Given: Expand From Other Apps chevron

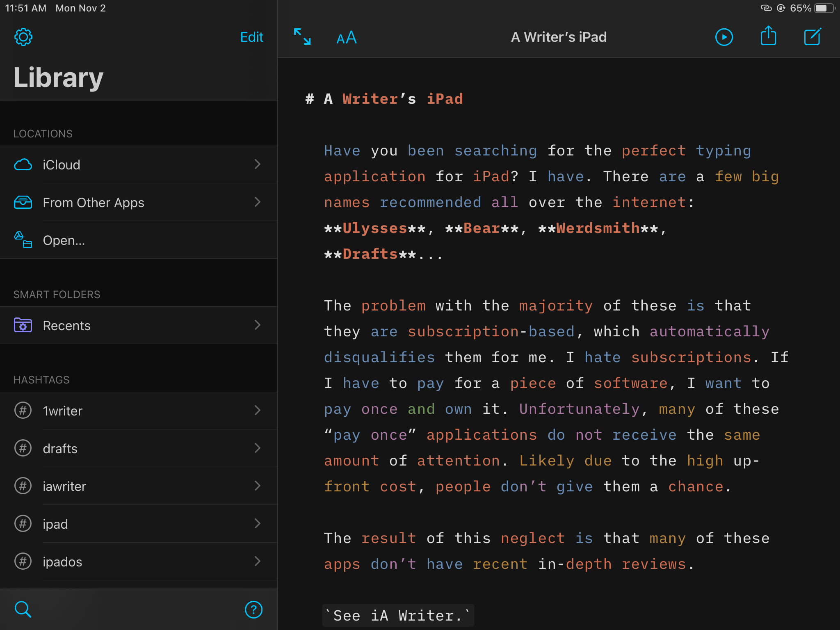Looking at the screenshot, I should pos(258,202).
